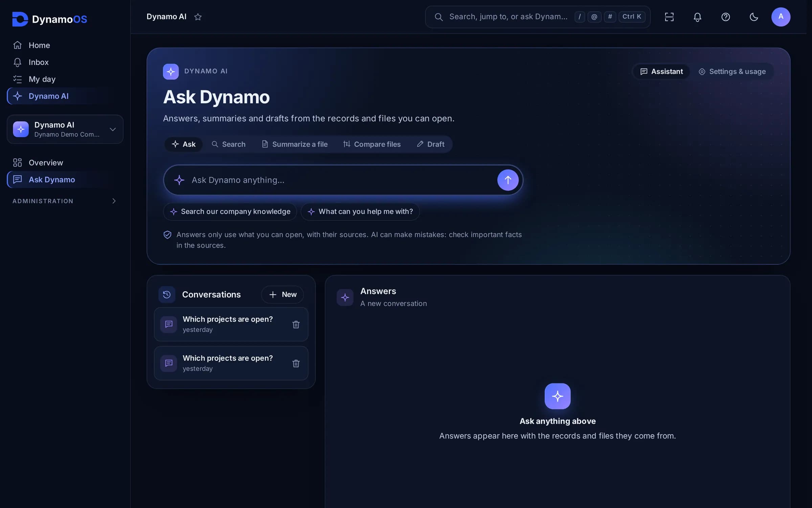
Task: Delete the second 'Which projects are open?' conversation
Action: pos(296,363)
